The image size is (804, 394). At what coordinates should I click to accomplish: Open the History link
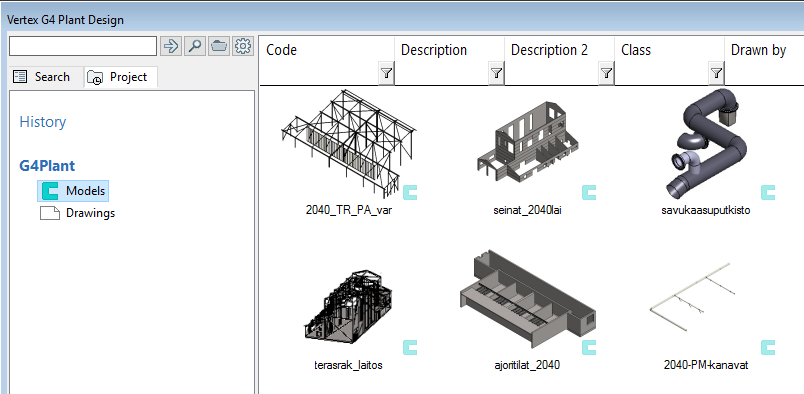(x=43, y=122)
